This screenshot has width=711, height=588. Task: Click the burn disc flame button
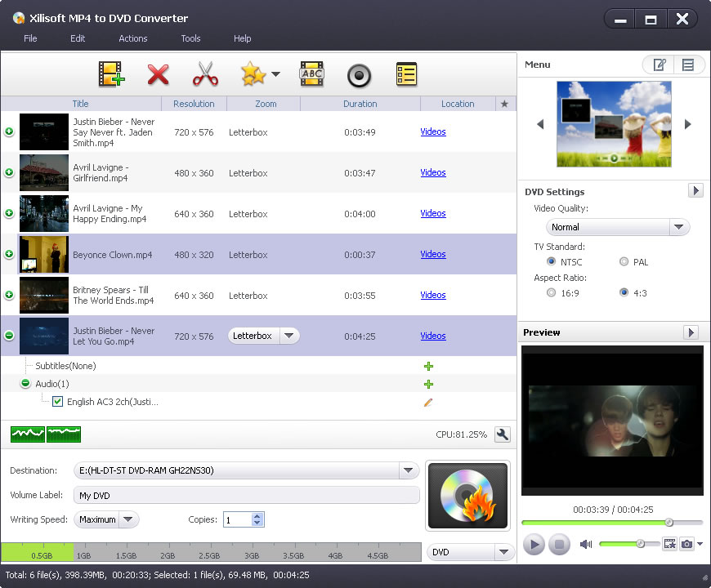[x=467, y=496]
